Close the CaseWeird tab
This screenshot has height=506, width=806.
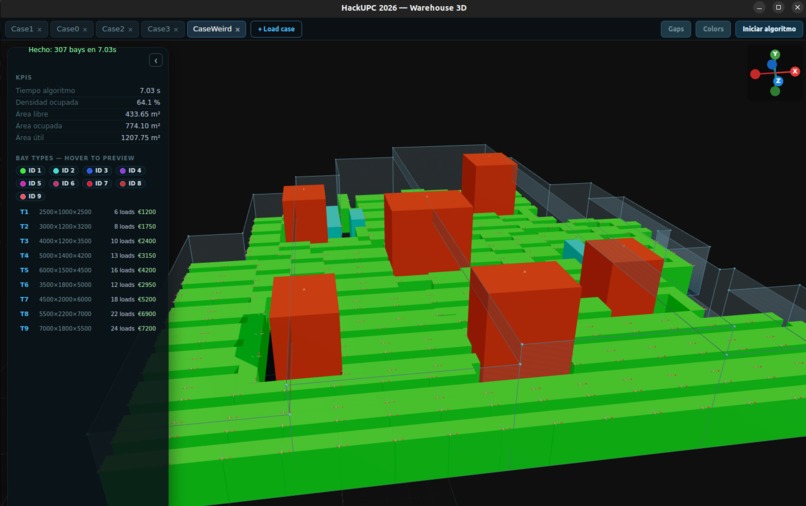[237, 30]
